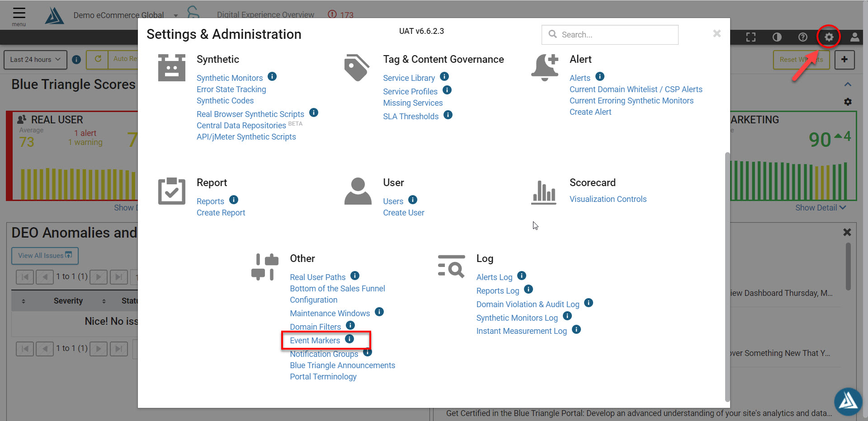Click info icon next to Service Profiles
This screenshot has width=868, height=421.
[447, 90]
